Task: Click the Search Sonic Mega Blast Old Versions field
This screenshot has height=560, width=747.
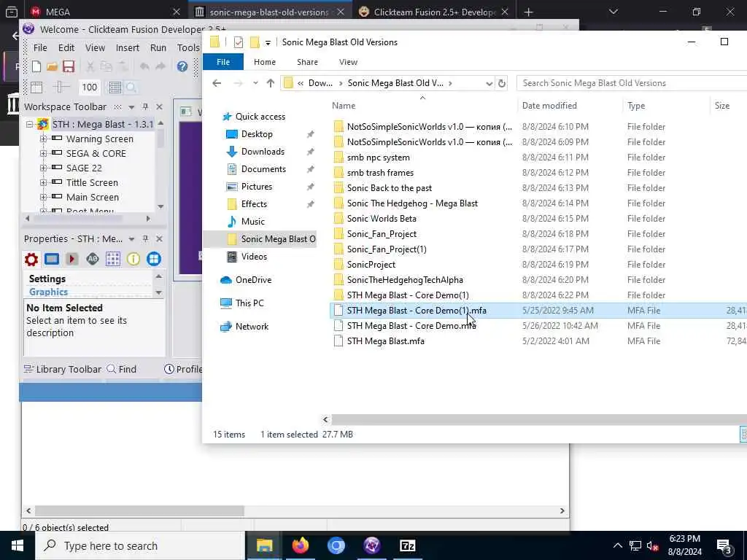Action: tap(632, 83)
